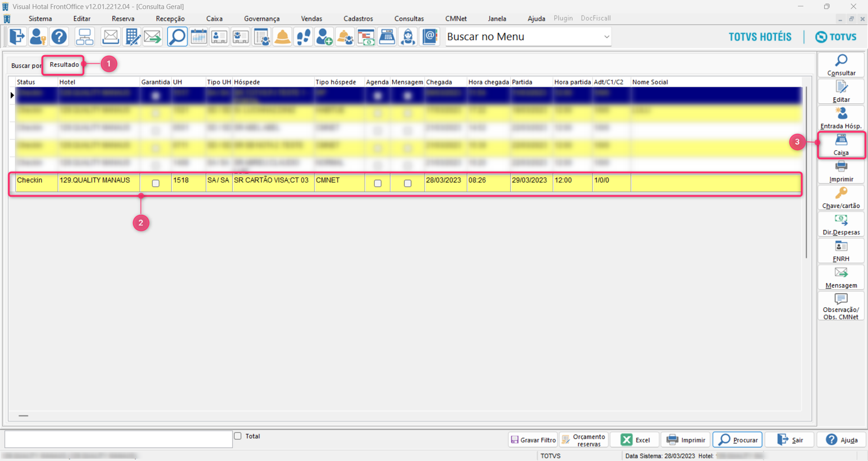Open the building with pencil toolbar icon
Screen dimensions: 868x461
point(132,37)
